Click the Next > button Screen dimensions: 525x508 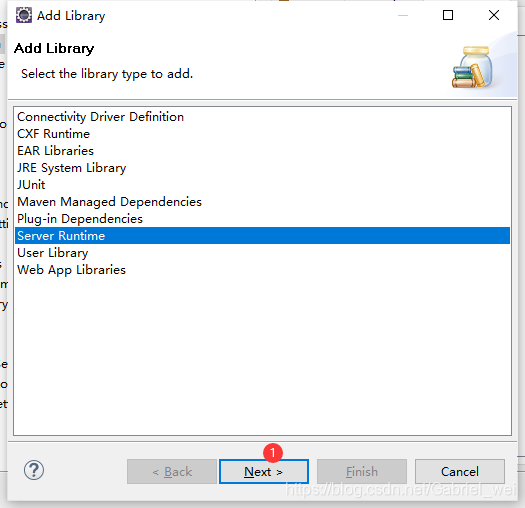coord(264,471)
